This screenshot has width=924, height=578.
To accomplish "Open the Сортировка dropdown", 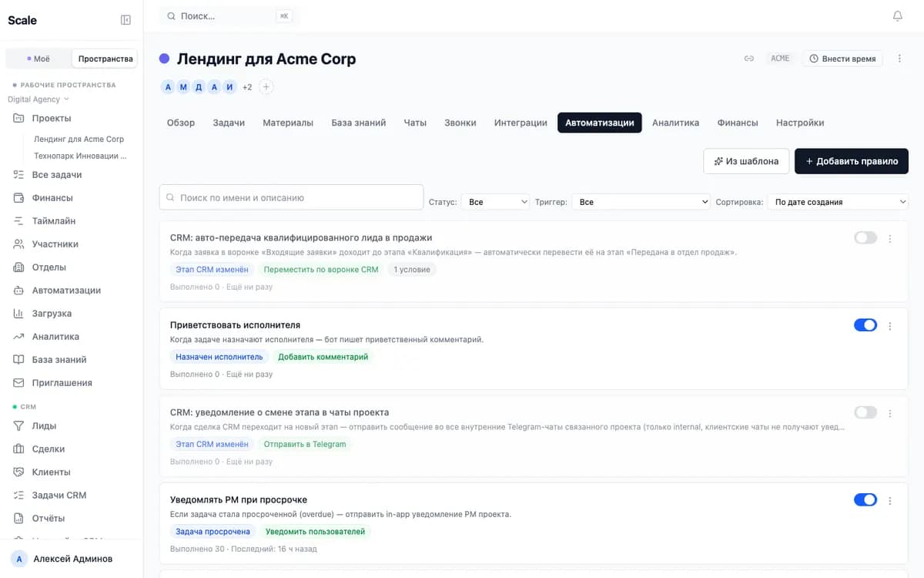I will (838, 202).
